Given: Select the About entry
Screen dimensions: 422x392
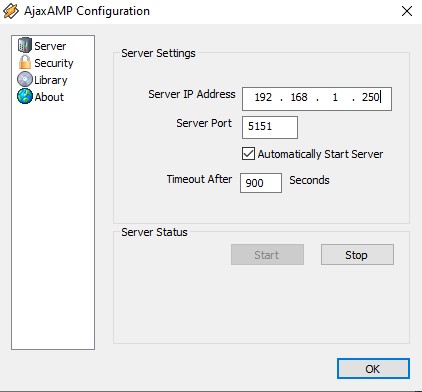Looking at the screenshot, I should (49, 97).
